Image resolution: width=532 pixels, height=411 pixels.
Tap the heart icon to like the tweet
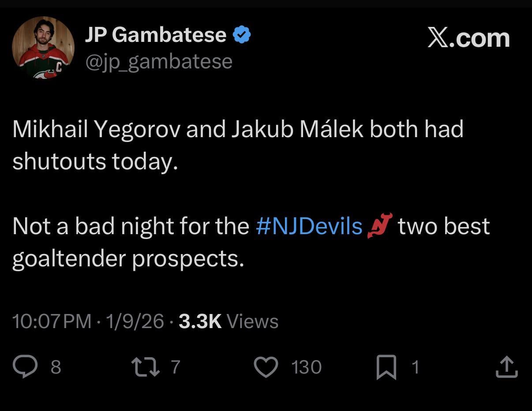pos(267,366)
